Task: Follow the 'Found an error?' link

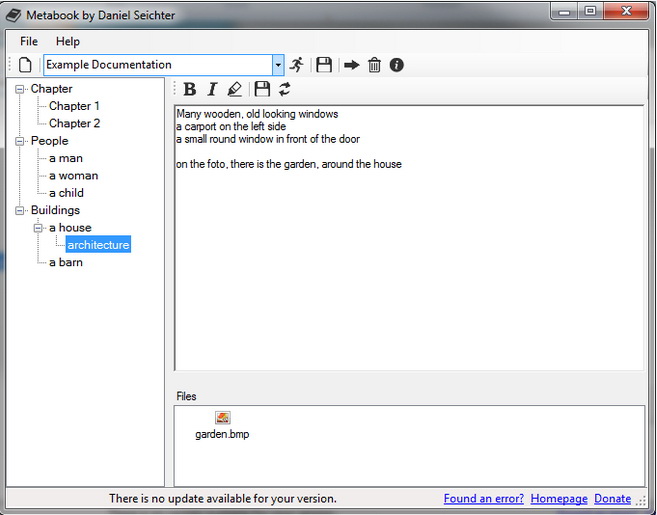Action: tap(484, 498)
